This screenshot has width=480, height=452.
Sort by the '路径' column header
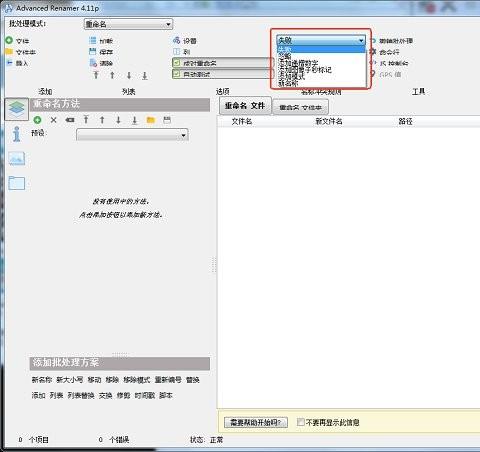pyautogui.click(x=405, y=121)
